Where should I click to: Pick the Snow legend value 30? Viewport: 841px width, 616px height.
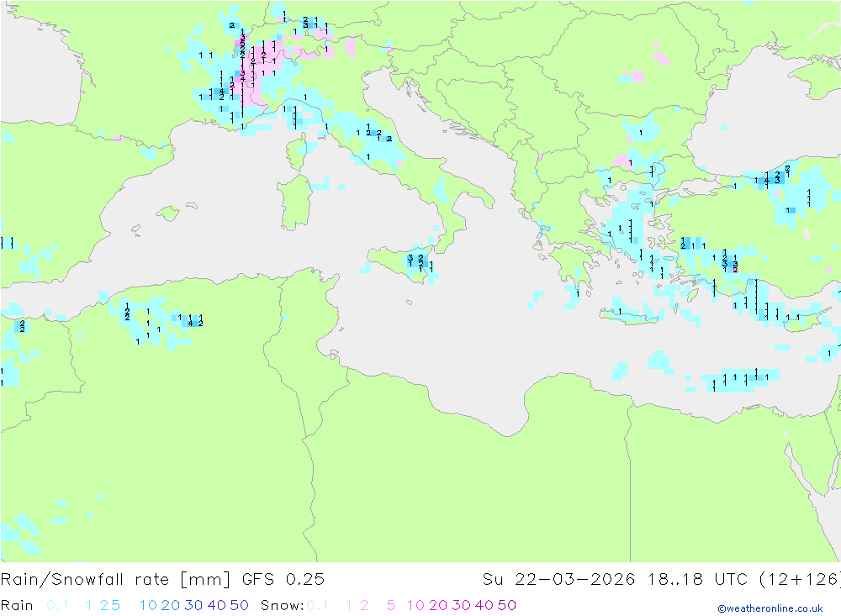tap(461, 605)
